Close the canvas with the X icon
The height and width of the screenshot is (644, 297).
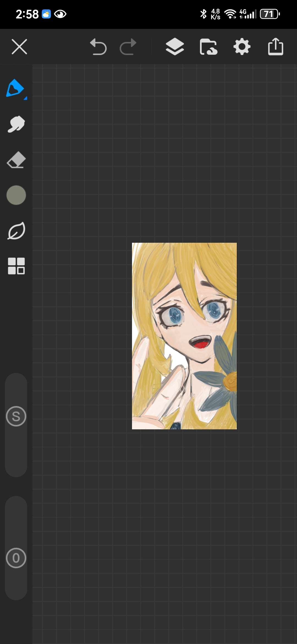click(x=19, y=47)
